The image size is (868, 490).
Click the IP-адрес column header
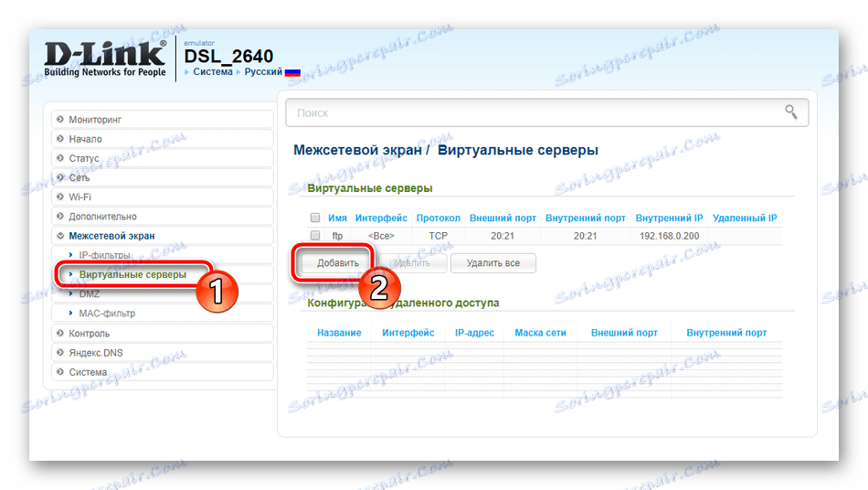[x=474, y=333]
